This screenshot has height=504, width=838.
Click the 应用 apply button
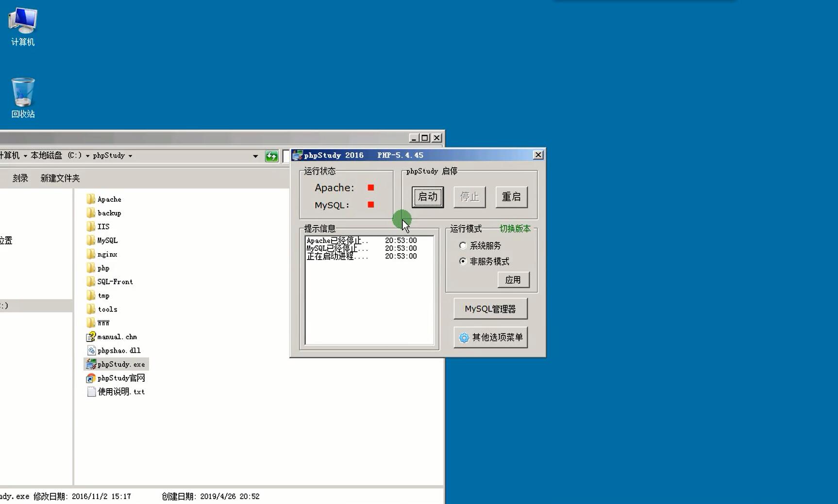click(513, 280)
